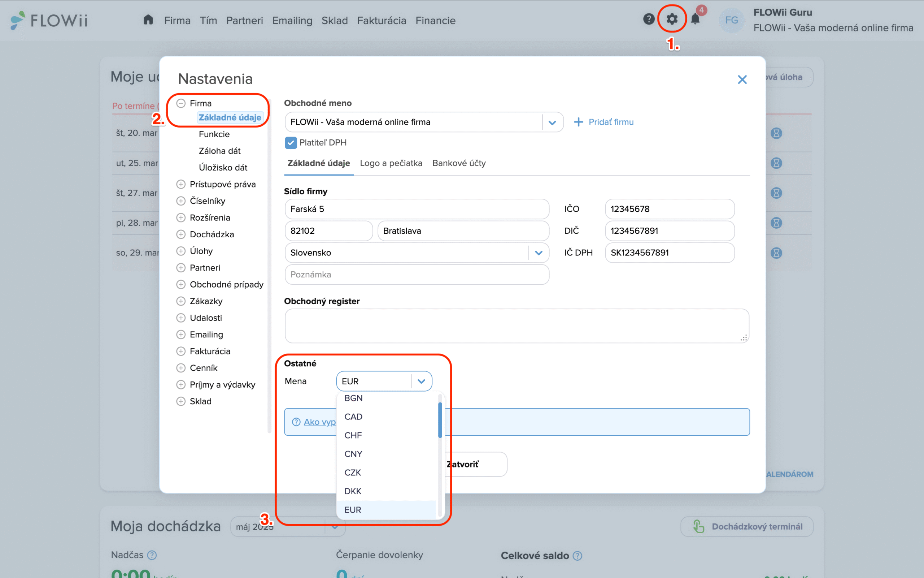924x578 pixels.
Task: Choose CZK from currency list
Action: tap(386, 473)
